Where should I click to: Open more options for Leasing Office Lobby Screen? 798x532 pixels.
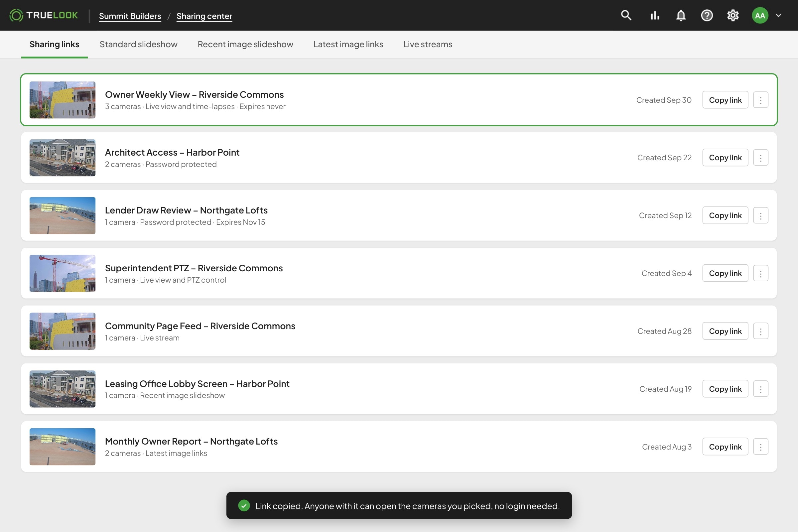(761, 389)
